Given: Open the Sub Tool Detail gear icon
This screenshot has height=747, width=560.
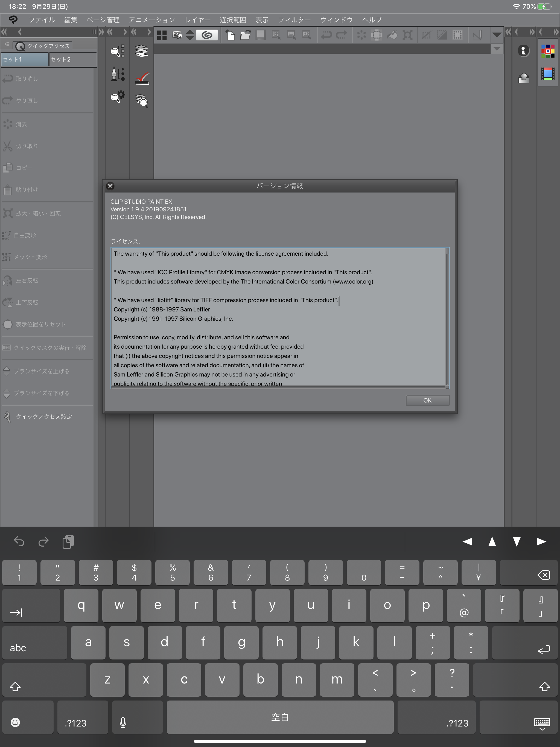Looking at the screenshot, I should click(x=118, y=97).
